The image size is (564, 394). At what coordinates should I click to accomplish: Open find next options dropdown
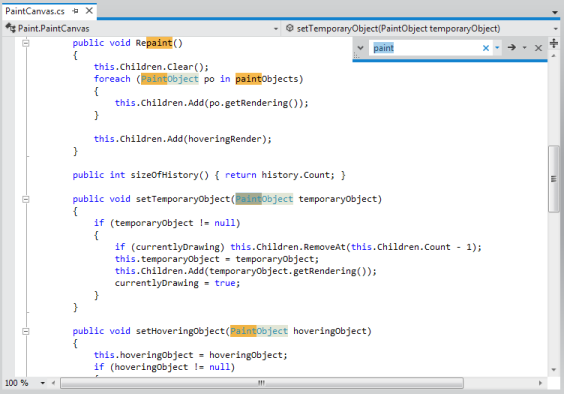pyautogui.click(x=524, y=47)
